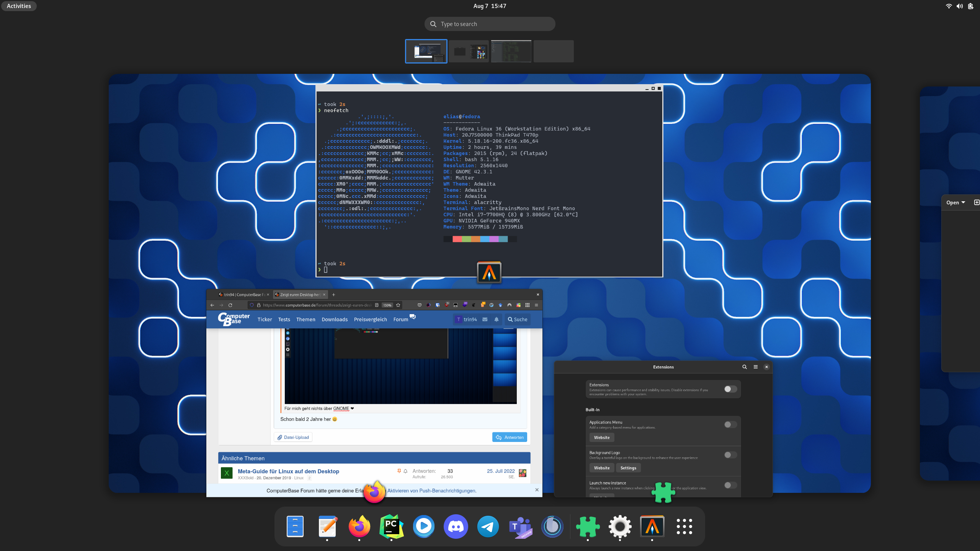980x551 pixels.
Task: Expand the Open dropdown
Action: point(955,202)
